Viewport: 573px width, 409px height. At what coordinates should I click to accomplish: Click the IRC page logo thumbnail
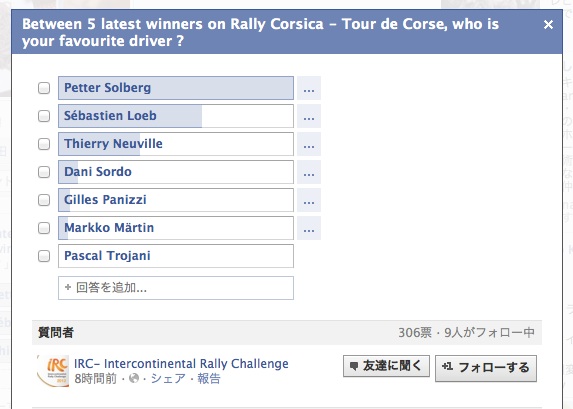click(53, 371)
